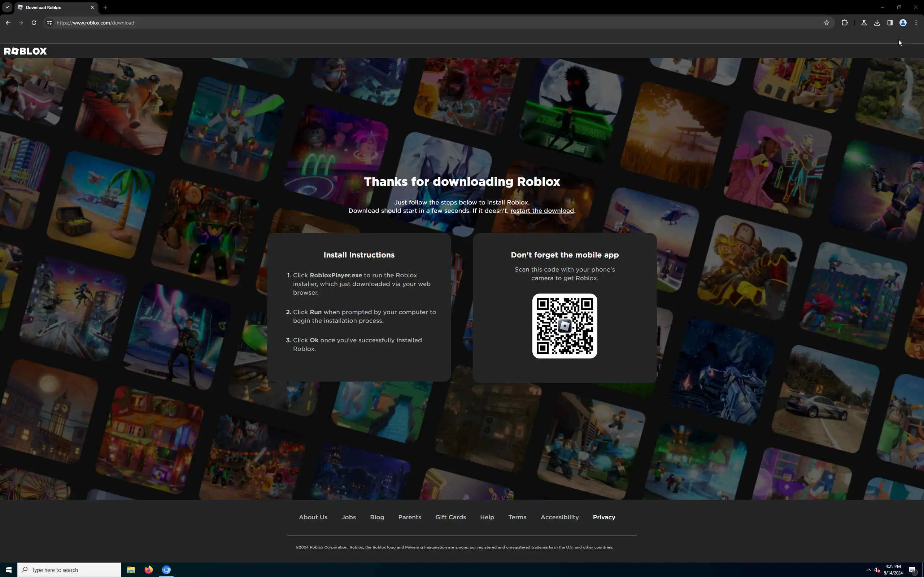The image size is (924, 577).
Task: Open the browser Downloads icon
Action: [x=877, y=23]
